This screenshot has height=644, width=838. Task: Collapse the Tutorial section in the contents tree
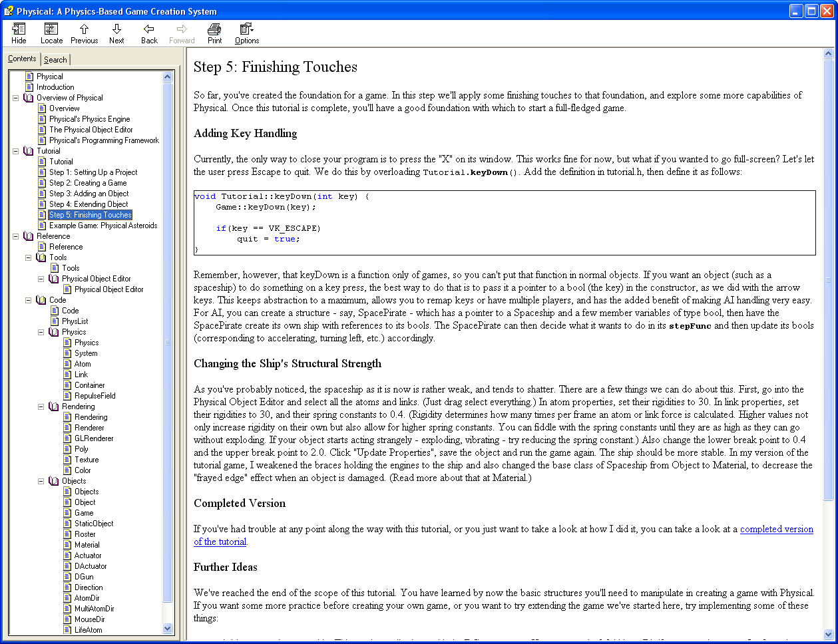[x=16, y=151]
